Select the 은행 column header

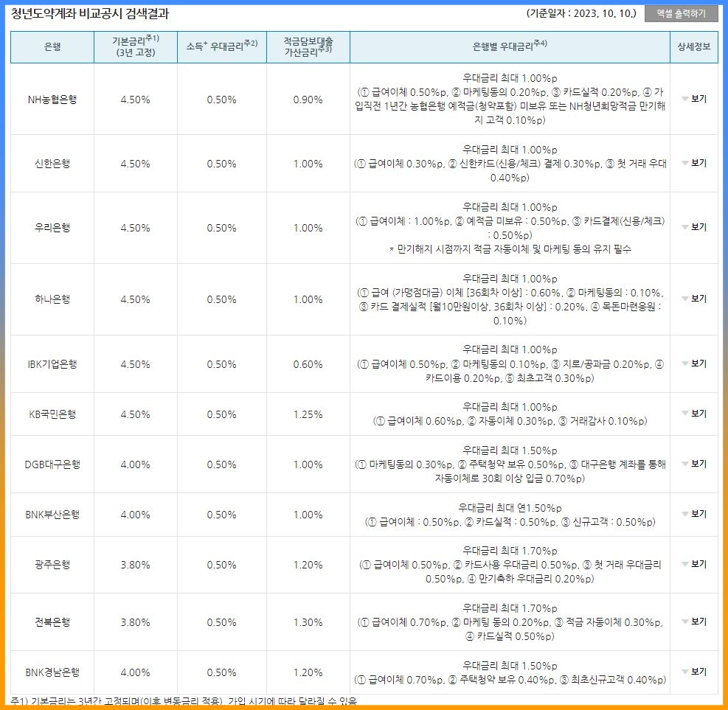(52, 47)
